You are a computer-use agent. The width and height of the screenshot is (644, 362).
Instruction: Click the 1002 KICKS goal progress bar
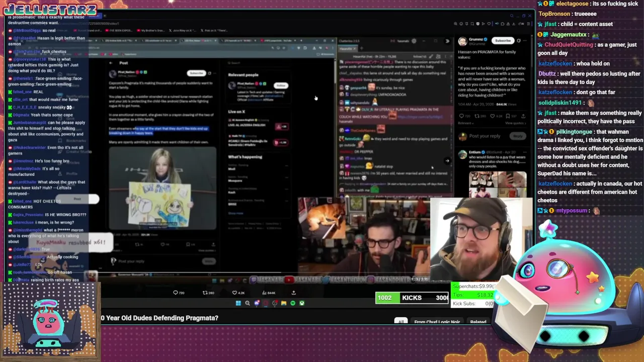coord(412,298)
